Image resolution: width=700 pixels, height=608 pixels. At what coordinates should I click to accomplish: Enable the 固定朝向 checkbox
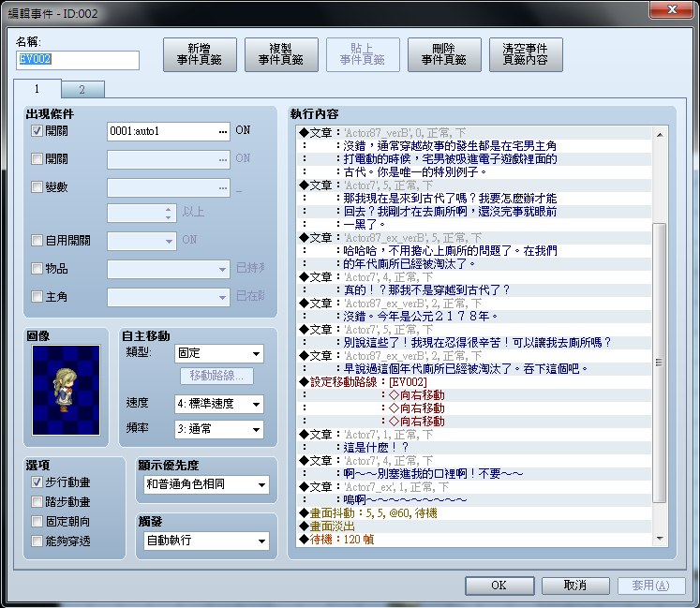[x=37, y=522]
